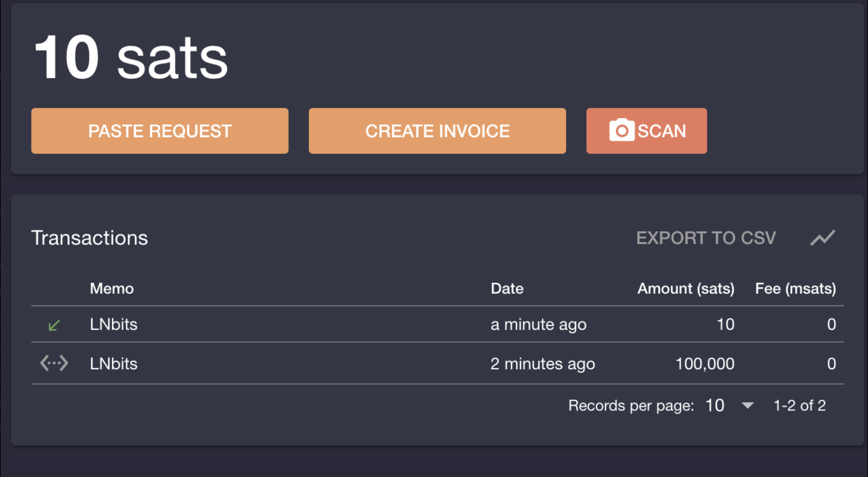Sort by the Date column header
Image resolution: width=868 pixels, height=477 pixels.
tap(507, 289)
